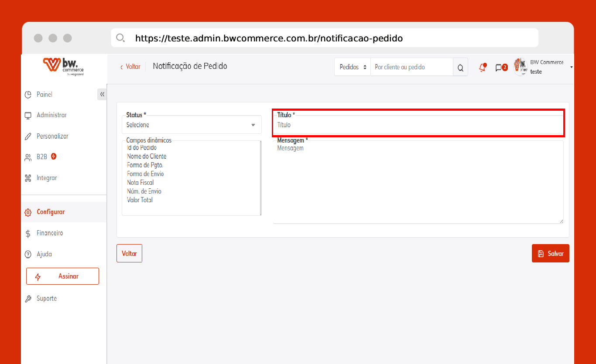The height and width of the screenshot is (364, 596).
Task: Open the Integrar sidebar section
Action: tap(47, 178)
